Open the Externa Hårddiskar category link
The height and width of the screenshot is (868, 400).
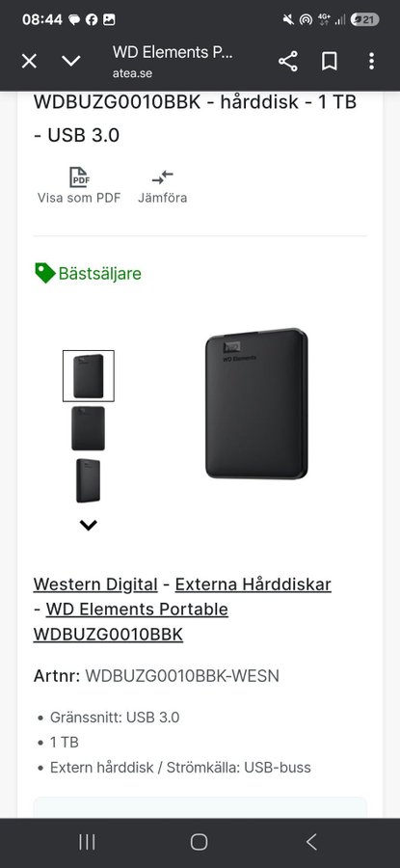pyautogui.click(x=253, y=584)
